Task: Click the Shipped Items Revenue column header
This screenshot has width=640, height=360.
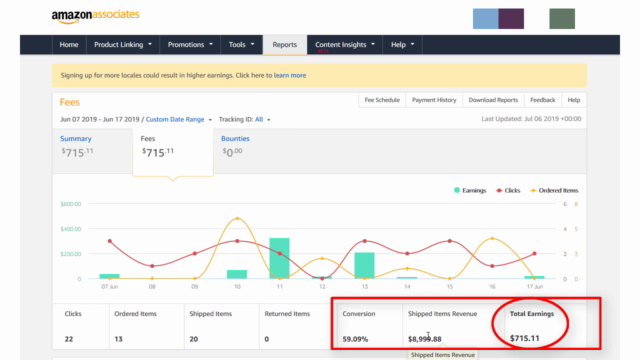Action: tap(442, 313)
